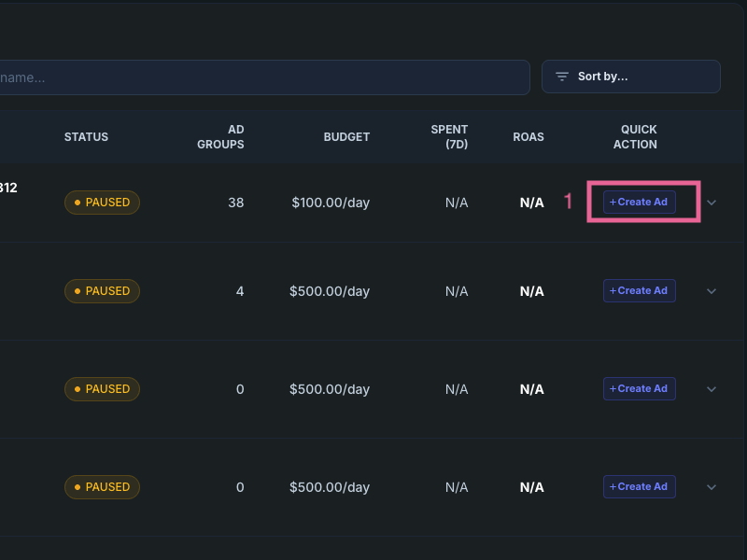Click the plus icon in the last Create Ad button
The width and height of the screenshot is (747, 560).
click(x=613, y=486)
